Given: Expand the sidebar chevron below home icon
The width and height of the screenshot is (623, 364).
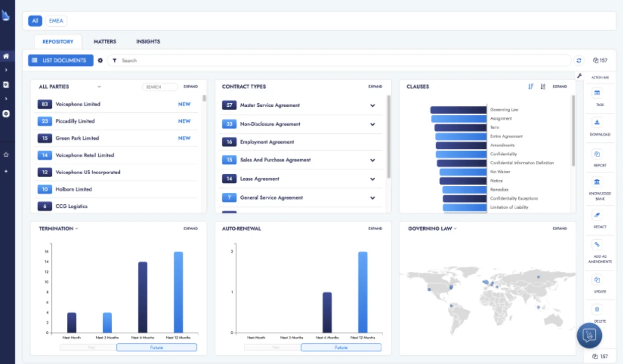Looking at the screenshot, I should [x=6, y=70].
